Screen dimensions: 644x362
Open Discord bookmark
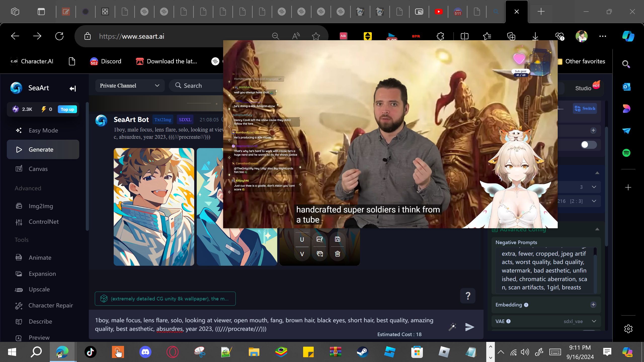click(106, 61)
